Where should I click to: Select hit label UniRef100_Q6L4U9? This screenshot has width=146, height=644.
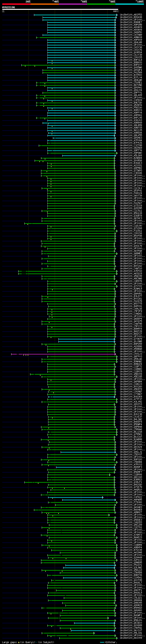(x=131, y=95)
